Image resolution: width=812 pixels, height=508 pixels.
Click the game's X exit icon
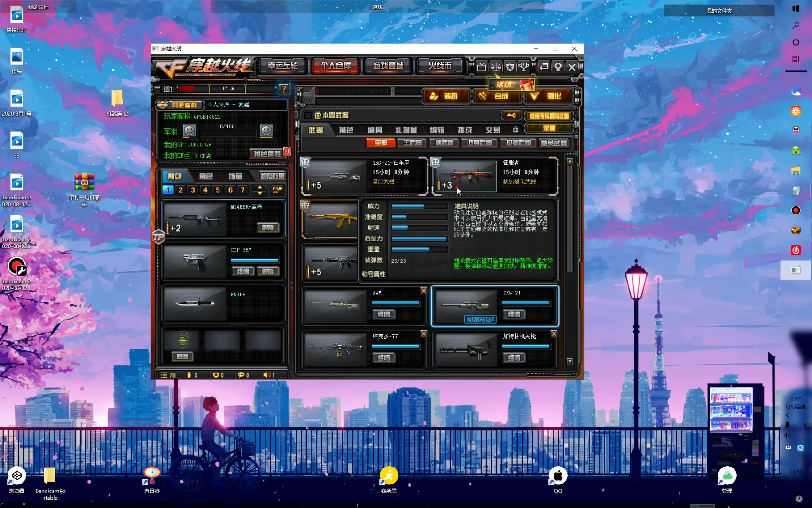click(x=572, y=67)
